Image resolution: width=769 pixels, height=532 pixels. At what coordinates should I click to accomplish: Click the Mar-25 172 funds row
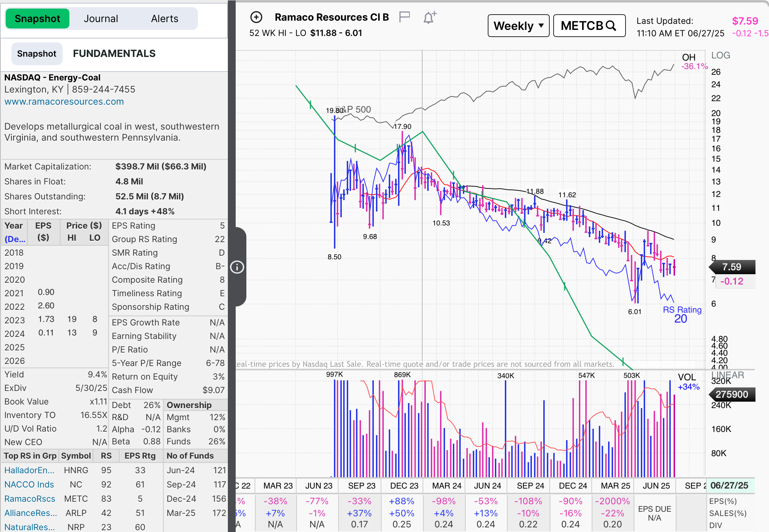[x=196, y=513]
